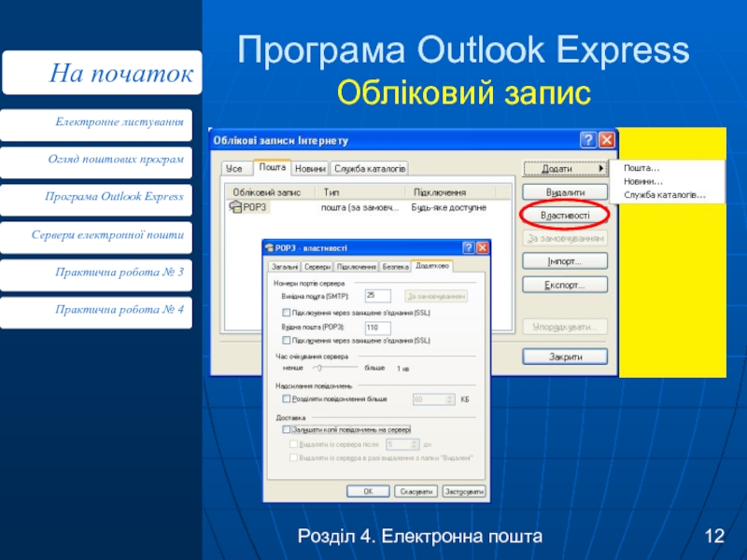This screenshot has width=747, height=560.
Task: Click the Упорядкувати button
Action: coord(565,328)
